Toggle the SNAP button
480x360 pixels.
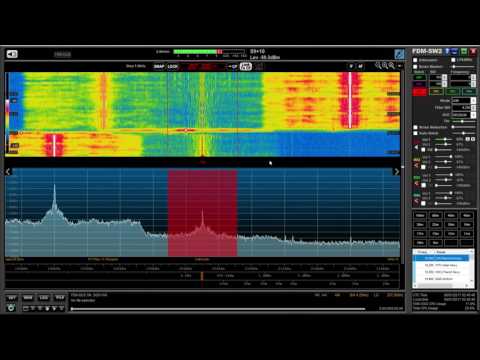(x=159, y=66)
